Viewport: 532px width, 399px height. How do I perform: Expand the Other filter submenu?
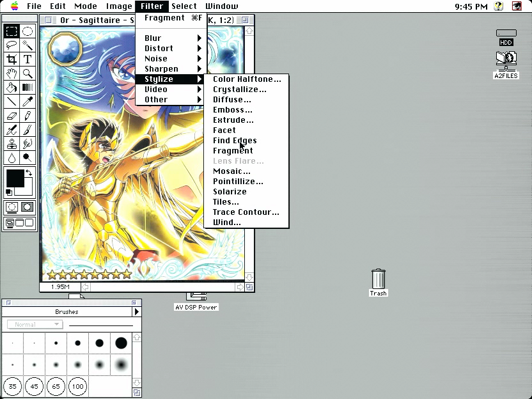(171, 99)
